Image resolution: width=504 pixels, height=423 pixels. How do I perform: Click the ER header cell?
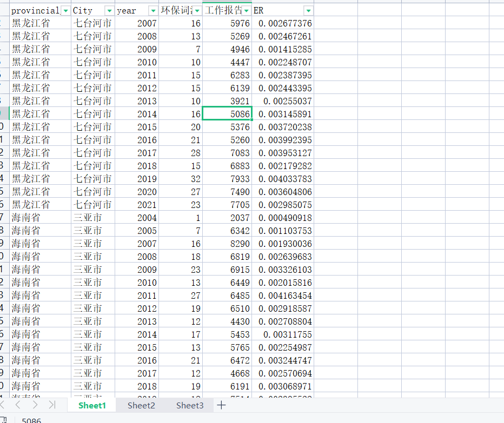(x=283, y=11)
